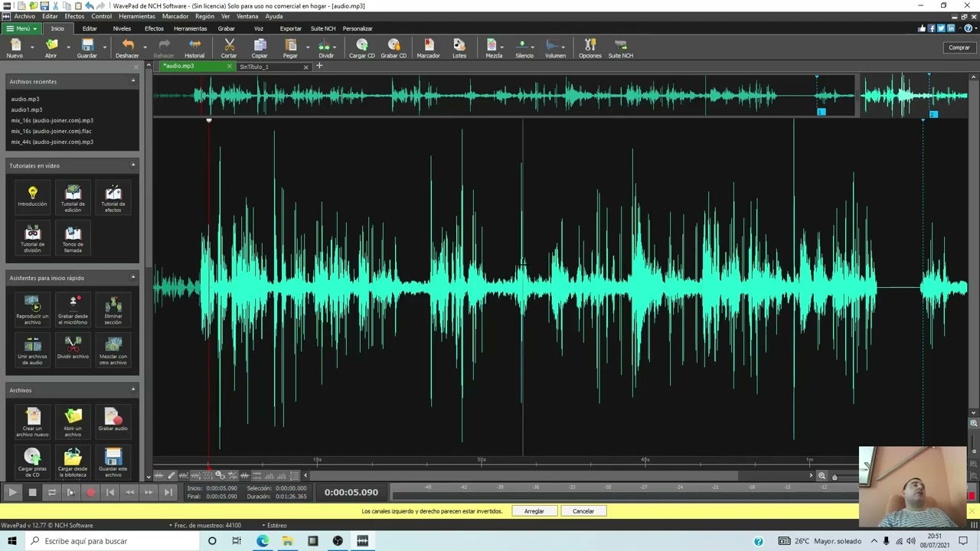Click the thumbs-up like icon
The image size is (980, 551).
click(922, 28)
